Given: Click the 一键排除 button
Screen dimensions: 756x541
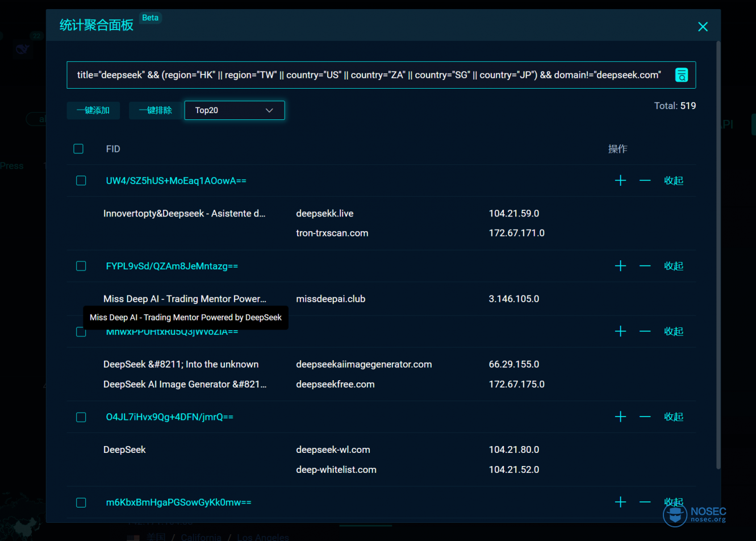Looking at the screenshot, I should point(156,110).
